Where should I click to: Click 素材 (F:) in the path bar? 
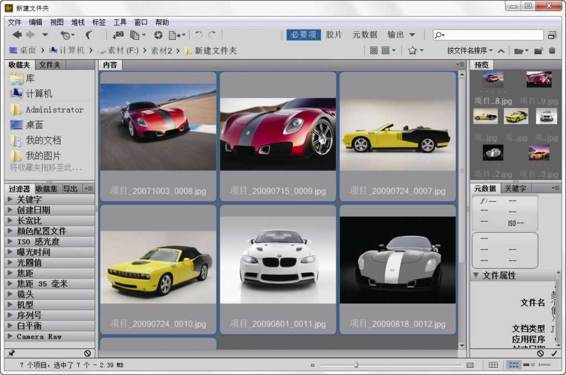(x=119, y=51)
